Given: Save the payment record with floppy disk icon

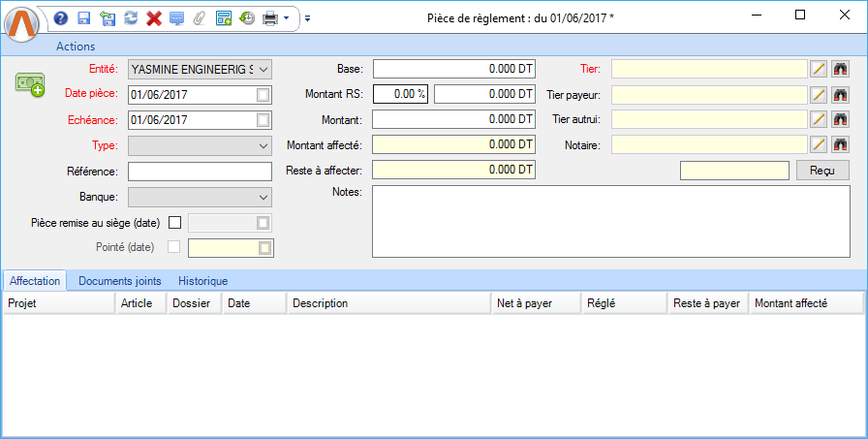Looking at the screenshot, I should 83,17.
